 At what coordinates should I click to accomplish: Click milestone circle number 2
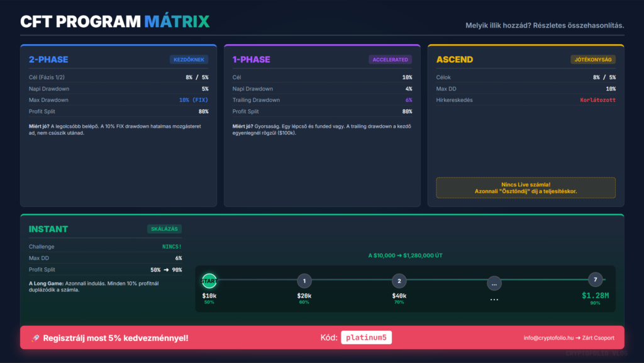click(399, 281)
